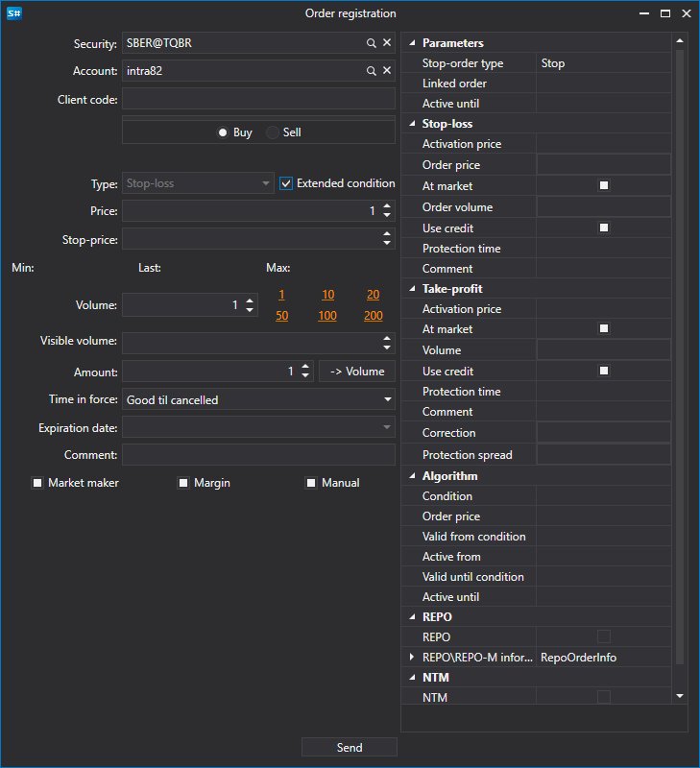Image resolution: width=700 pixels, height=768 pixels.
Task: Click the Stop-order type value Stop
Action: click(x=604, y=63)
